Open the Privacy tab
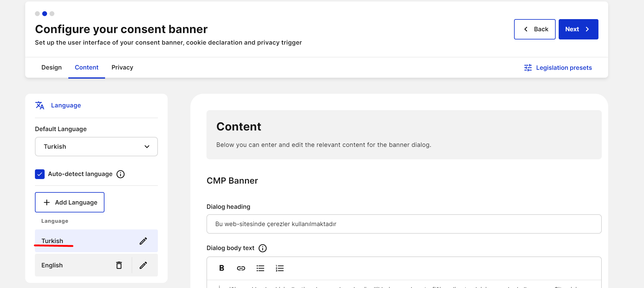This screenshot has height=288, width=644. coord(122,67)
